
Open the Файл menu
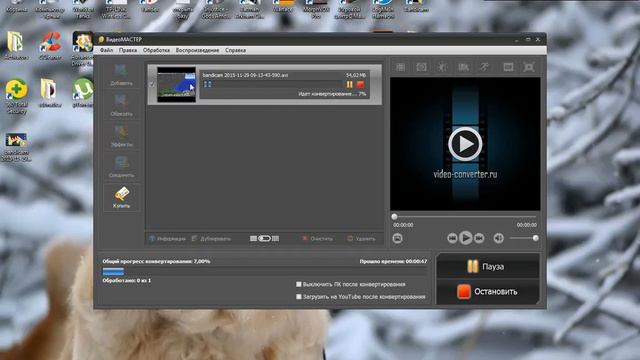(x=107, y=50)
